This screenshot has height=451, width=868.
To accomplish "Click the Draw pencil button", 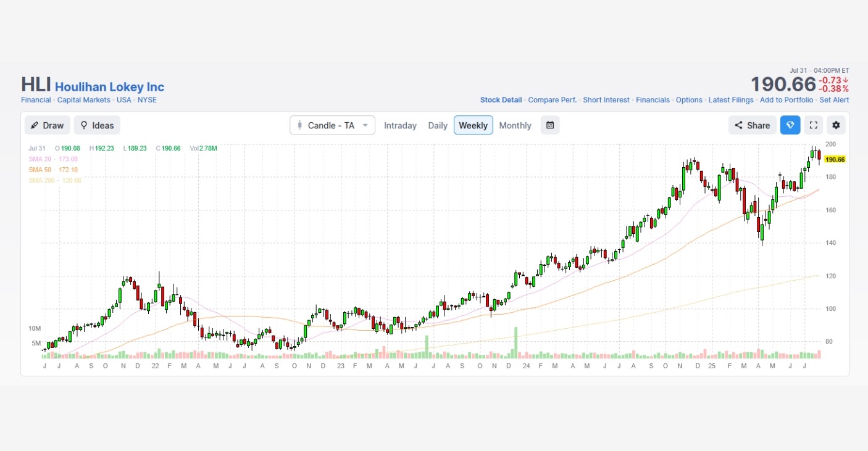I will tap(48, 125).
